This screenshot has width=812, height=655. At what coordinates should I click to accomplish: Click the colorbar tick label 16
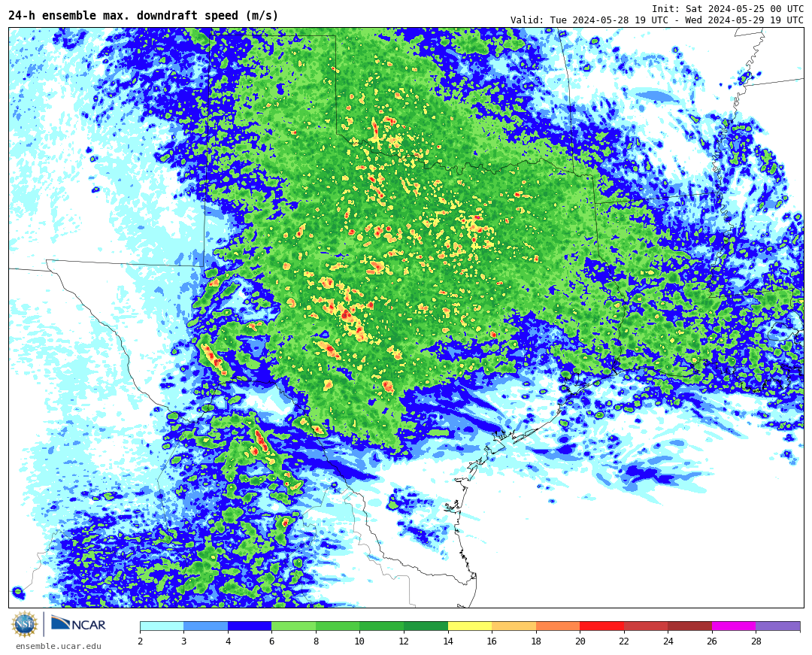pyautogui.click(x=492, y=641)
